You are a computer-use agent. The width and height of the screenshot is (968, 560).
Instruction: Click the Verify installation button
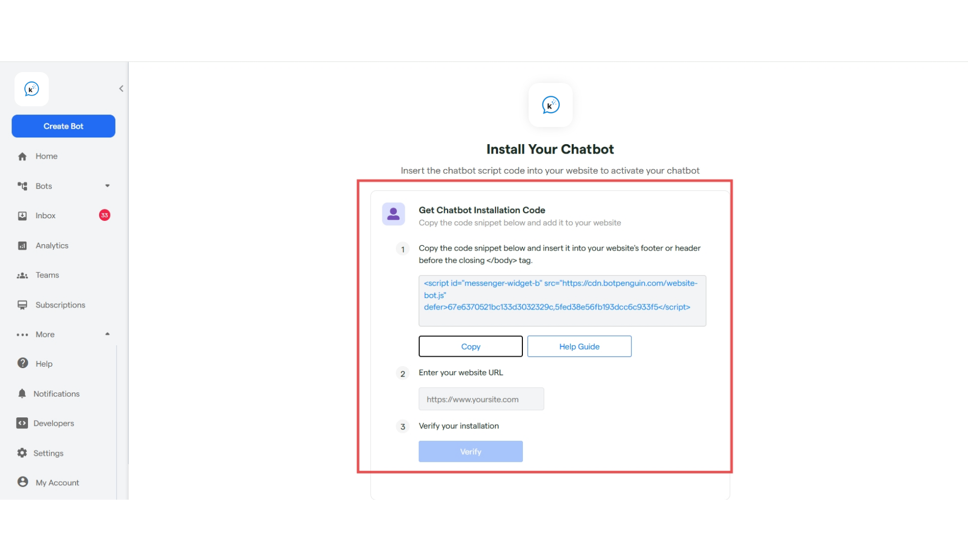(471, 452)
